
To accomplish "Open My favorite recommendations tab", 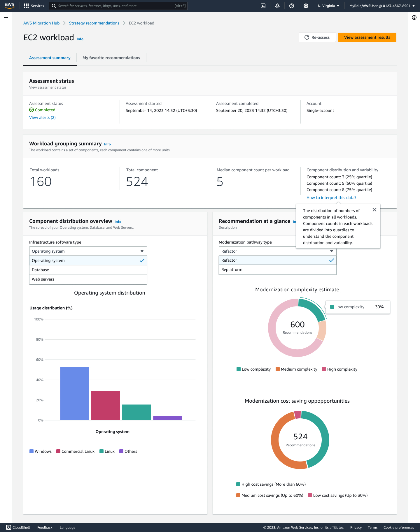I will tap(111, 58).
